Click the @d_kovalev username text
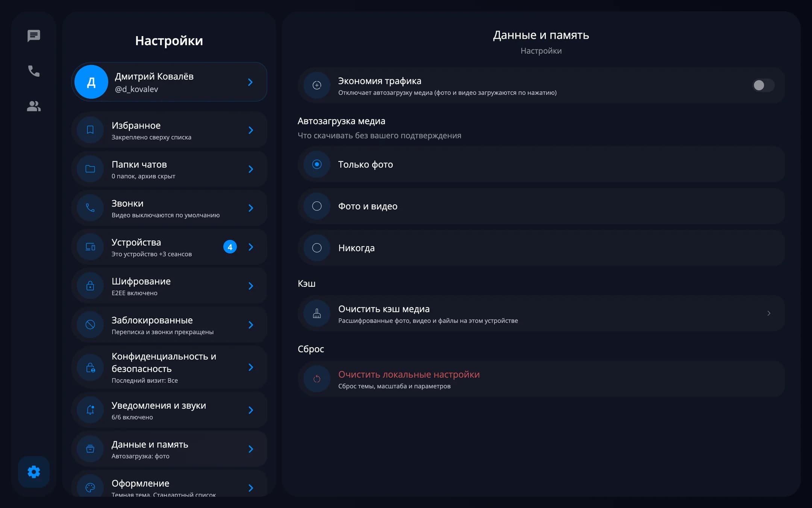 pos(136,89)
